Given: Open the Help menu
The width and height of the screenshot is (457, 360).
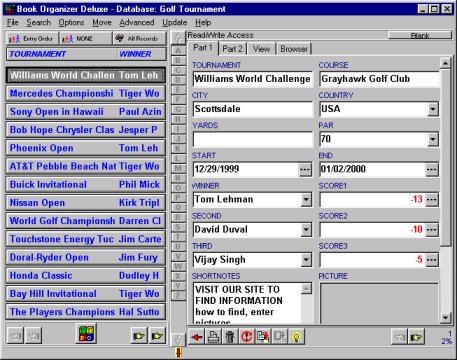Looking at the screenshot, I should [x=203, y=23].
